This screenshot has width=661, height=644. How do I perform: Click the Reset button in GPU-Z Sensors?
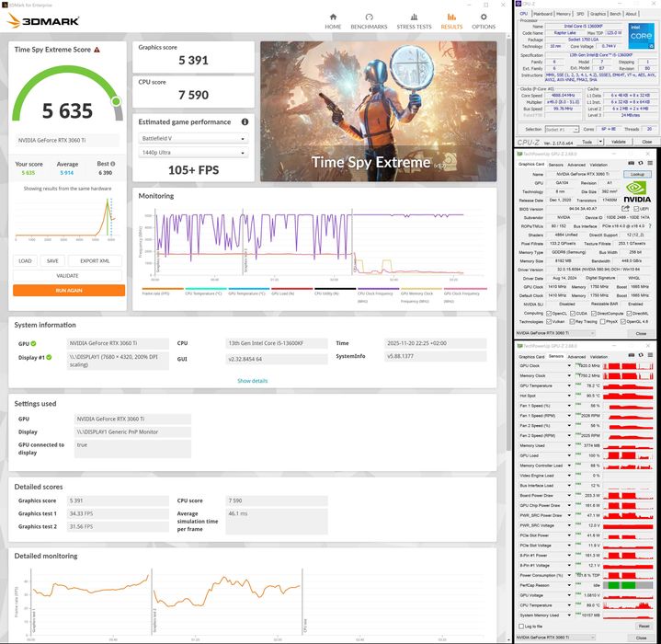point(644,627)
